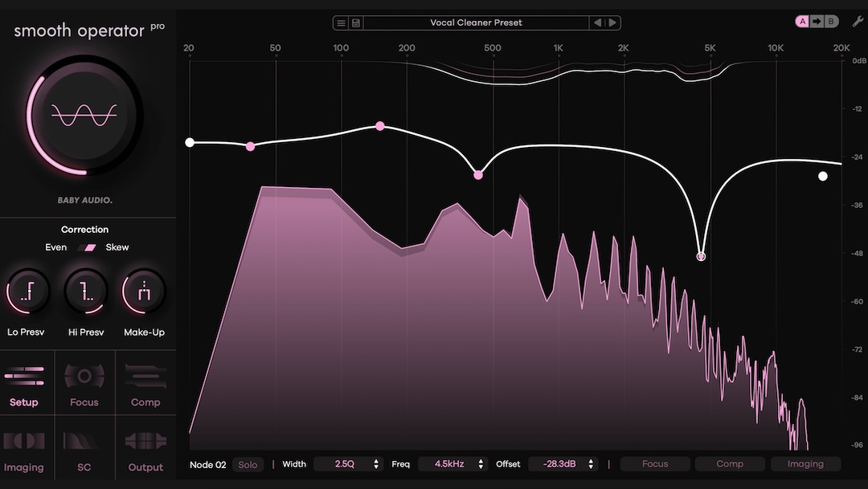Open the Vocal Cleaner Preset name dropdown
The width and height of the screenshot is (868, 489).
pos(476,22)
